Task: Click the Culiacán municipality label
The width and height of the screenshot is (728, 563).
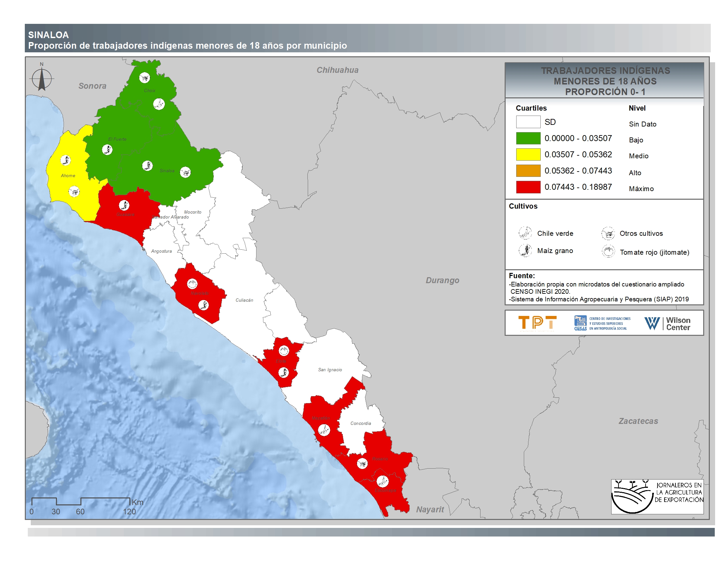Action: 244,300
